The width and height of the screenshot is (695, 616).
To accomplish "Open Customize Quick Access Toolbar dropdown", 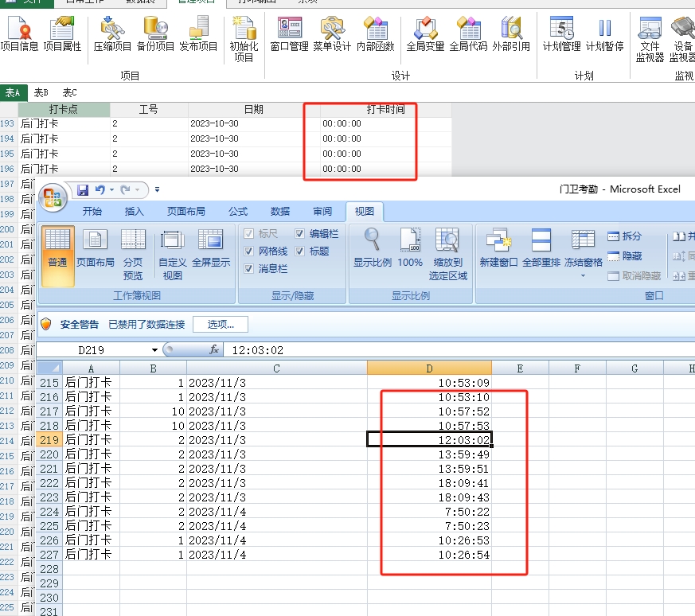I will coord(157,190).
